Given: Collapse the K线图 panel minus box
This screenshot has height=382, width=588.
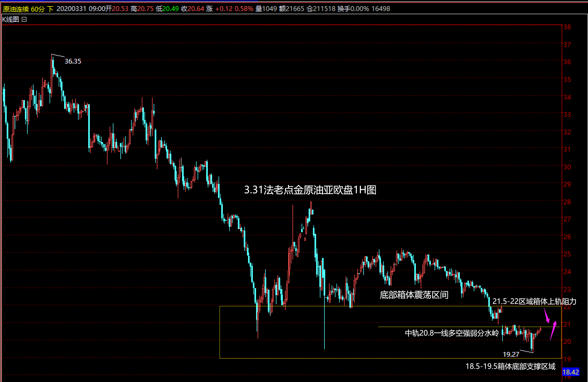Looking at the screenshot, I should [x=24, y=19].
